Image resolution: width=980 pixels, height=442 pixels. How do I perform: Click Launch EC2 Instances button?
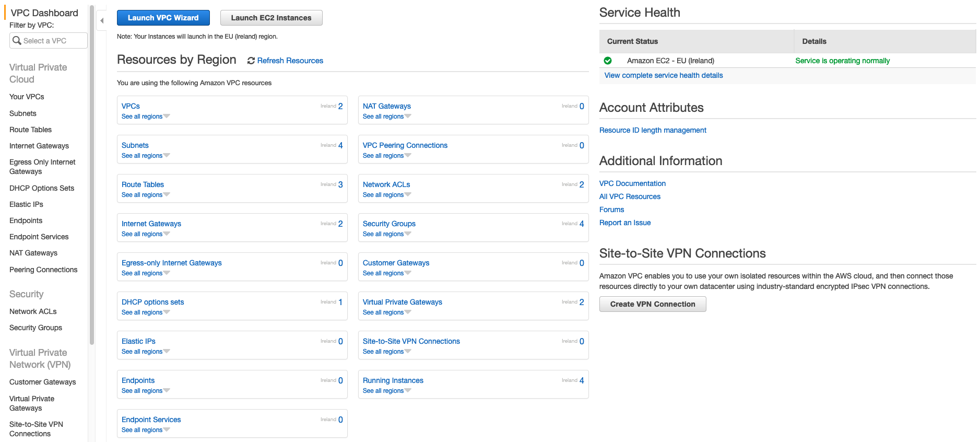click(x=271, y=18)
